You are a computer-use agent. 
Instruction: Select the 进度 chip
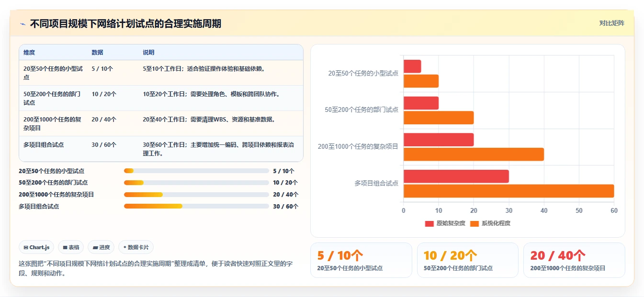tap(101, 247)
